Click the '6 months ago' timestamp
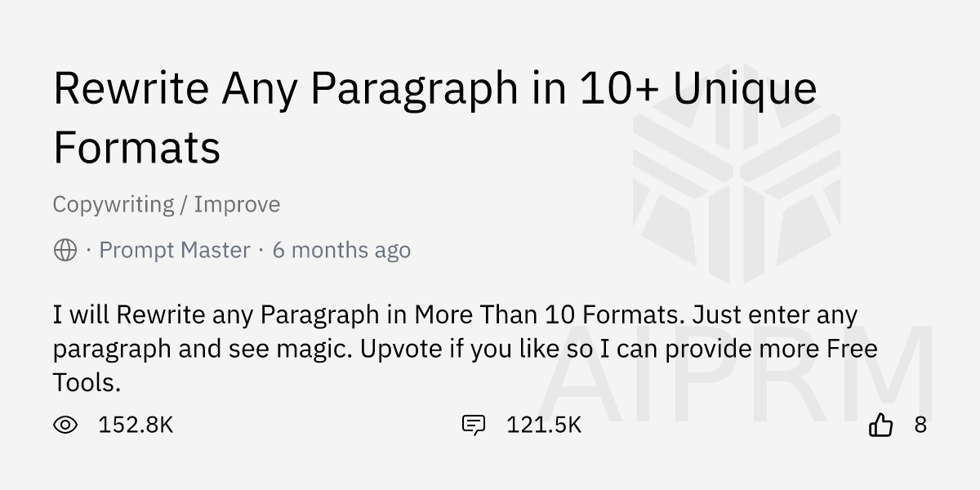This screenshot has height=490, width=980. click(x=341, y=250)
